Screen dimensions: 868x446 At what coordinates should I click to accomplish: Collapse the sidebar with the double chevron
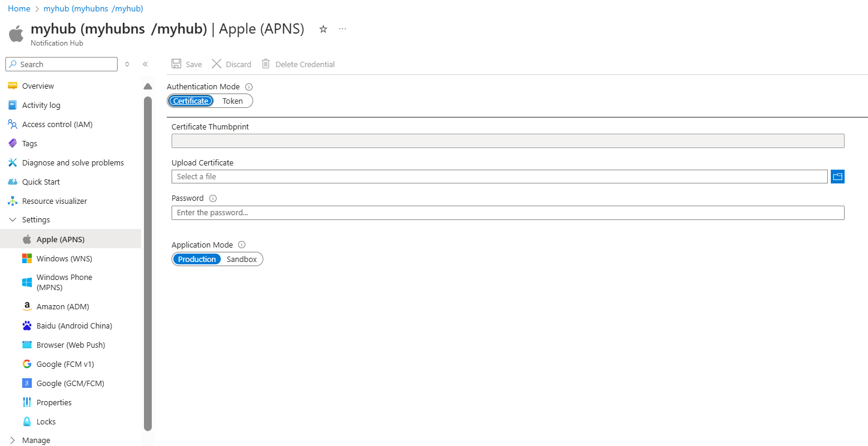(x=146, y=64)
